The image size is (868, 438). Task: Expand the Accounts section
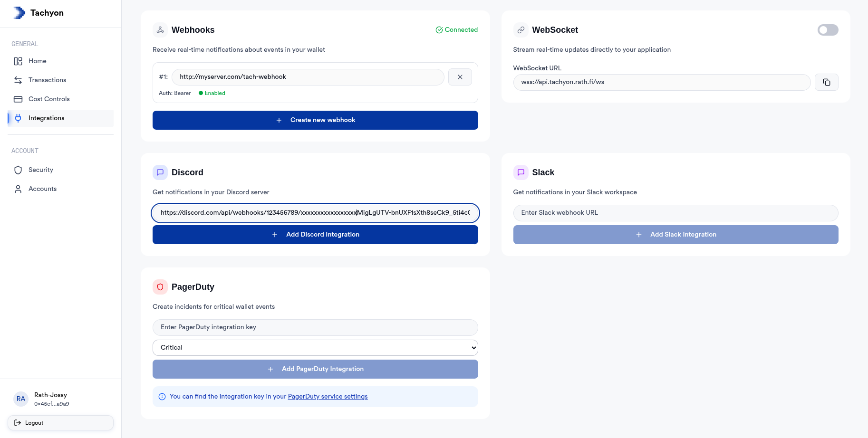pyautogui.click(x=42, y=189)
